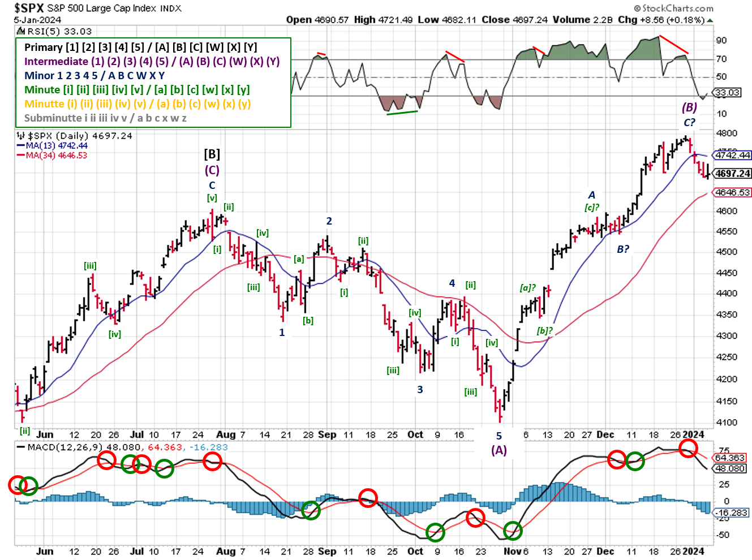Click the gray Subminutte legend row
This screenshot has width=752, height=560.
[105, 118]
